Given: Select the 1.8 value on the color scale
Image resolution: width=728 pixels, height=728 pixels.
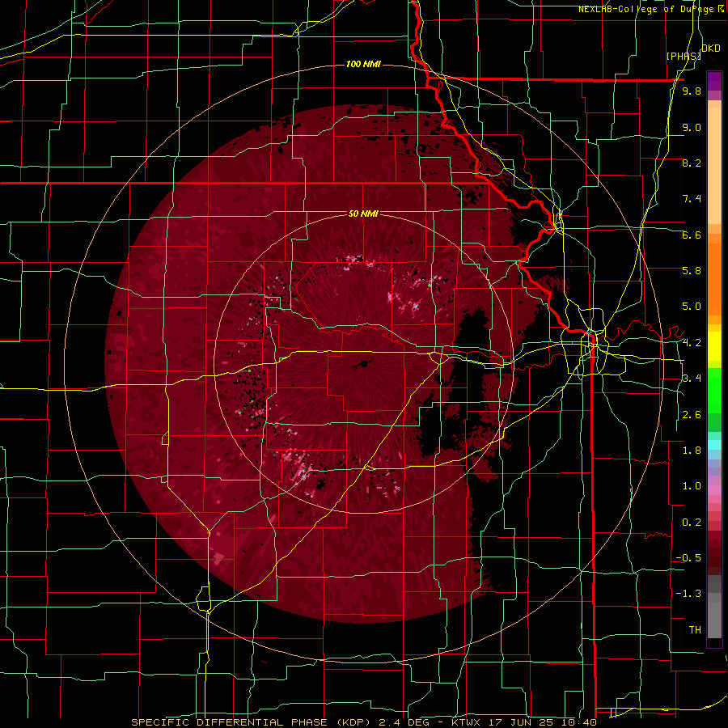Looking at the screenshot, I should click(x=692, y=451).
